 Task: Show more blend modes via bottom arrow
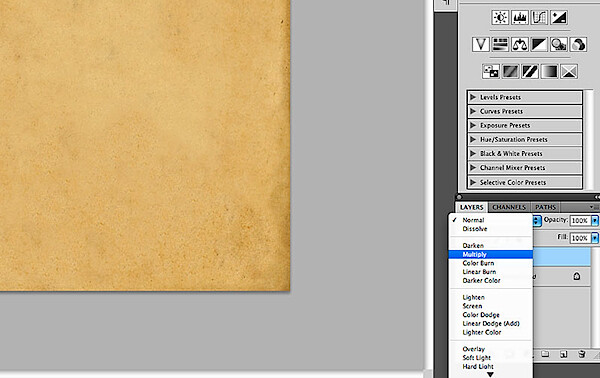(490, 375)
